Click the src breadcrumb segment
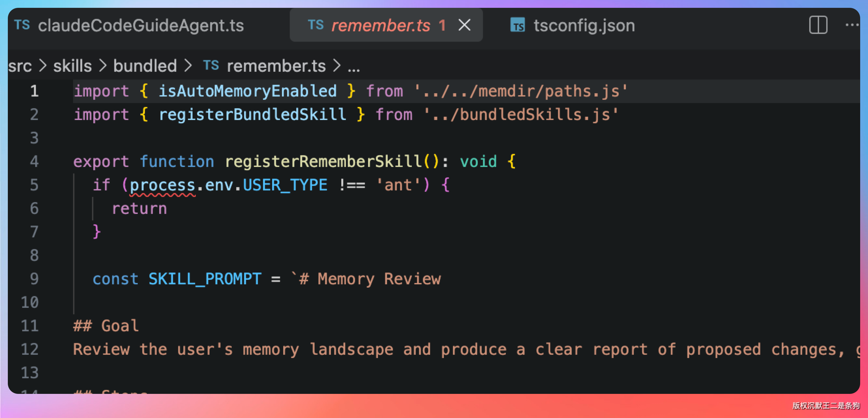868x418 pixels. point(20,66)
